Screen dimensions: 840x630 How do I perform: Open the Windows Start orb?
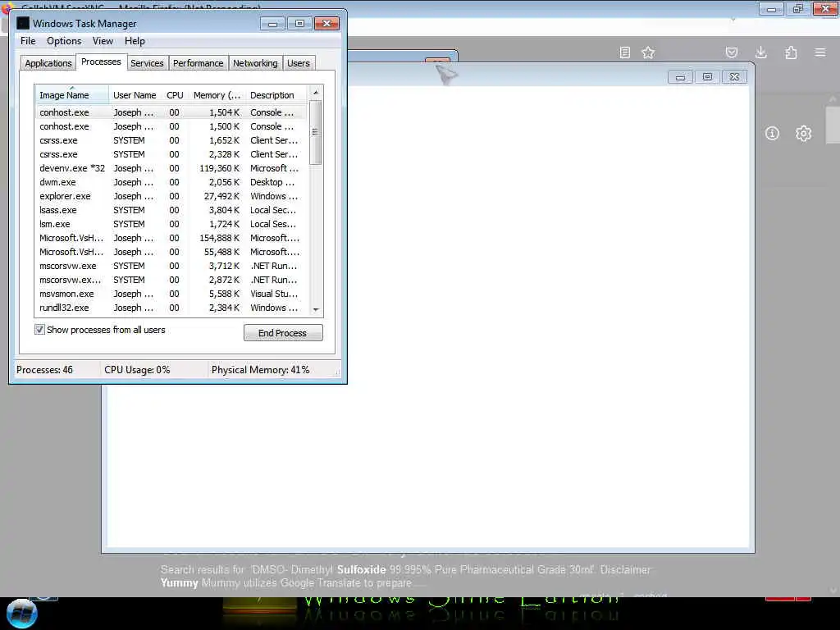click(x=21, y=614)
